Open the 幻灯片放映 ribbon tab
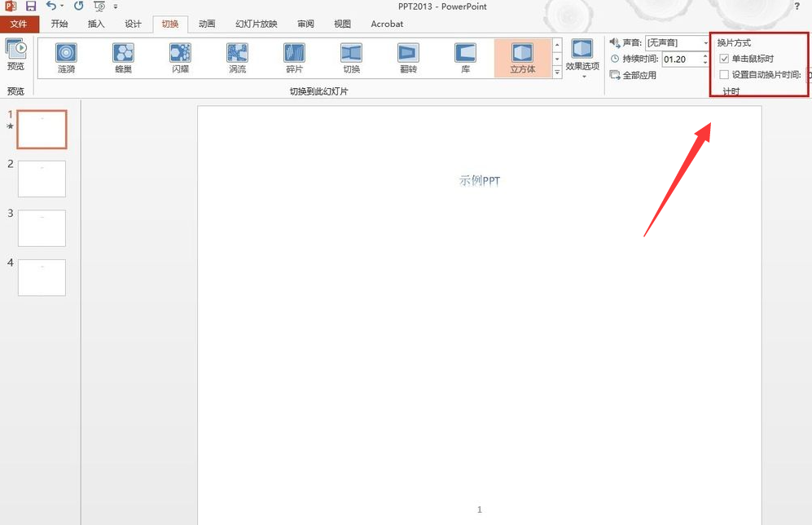The width and height of the screenshot is (812, 525). [x=256, y=24]
